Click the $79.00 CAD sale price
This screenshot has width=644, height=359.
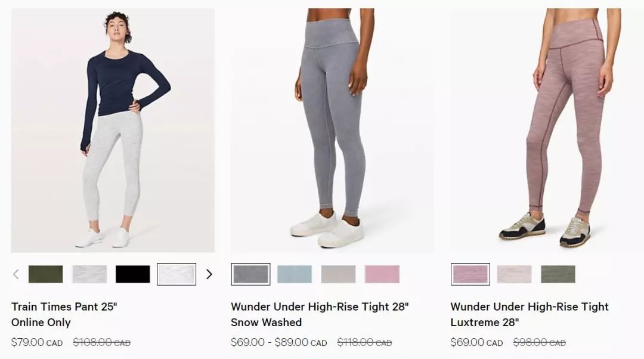(x=37, y=342)
